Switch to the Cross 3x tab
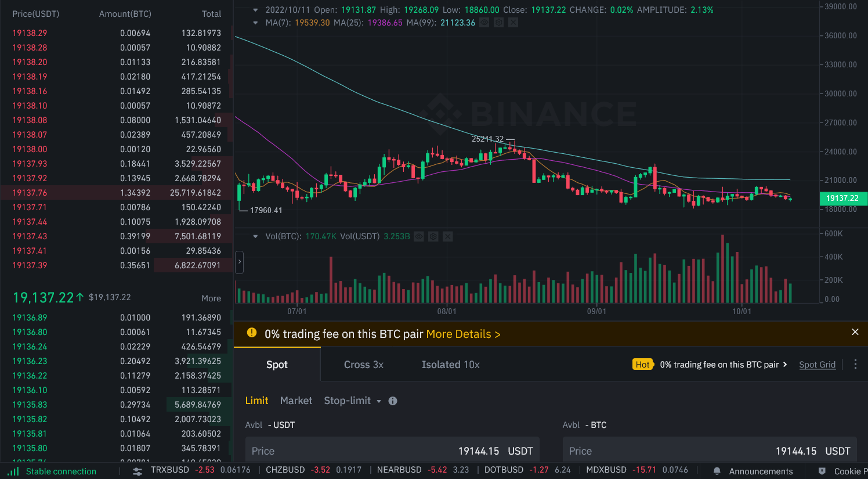Viewport: 868px width, 479px height. click(363, 365)
